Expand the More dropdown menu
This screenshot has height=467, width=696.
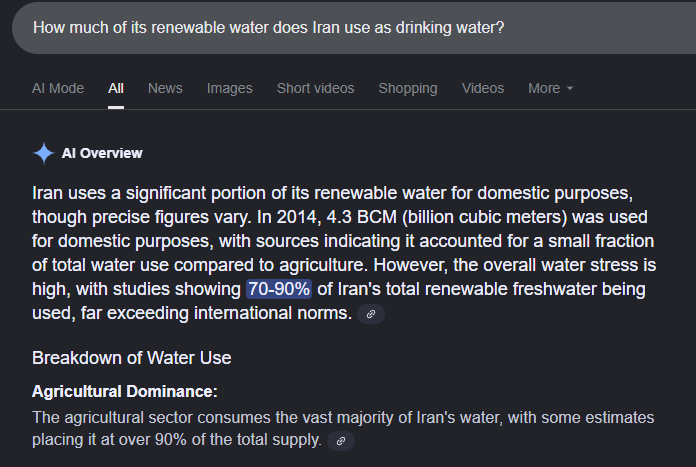550,88
